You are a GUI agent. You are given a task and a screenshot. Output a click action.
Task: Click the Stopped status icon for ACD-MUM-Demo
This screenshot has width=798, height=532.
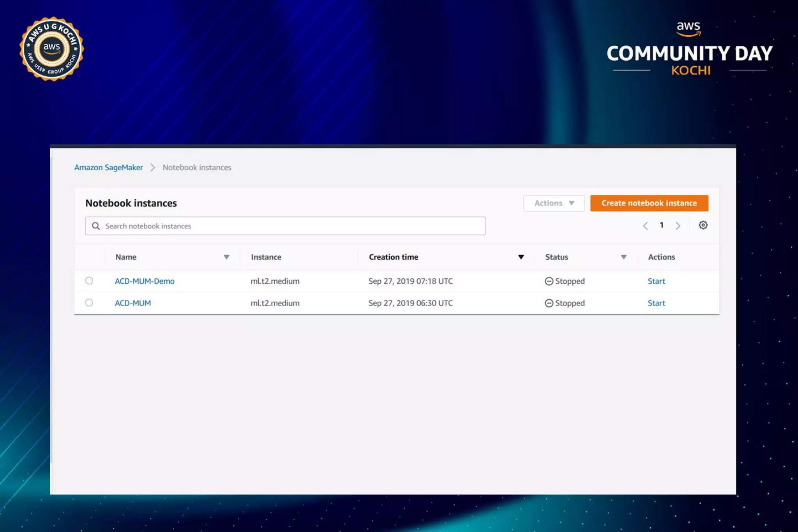(x=549, y=281)
